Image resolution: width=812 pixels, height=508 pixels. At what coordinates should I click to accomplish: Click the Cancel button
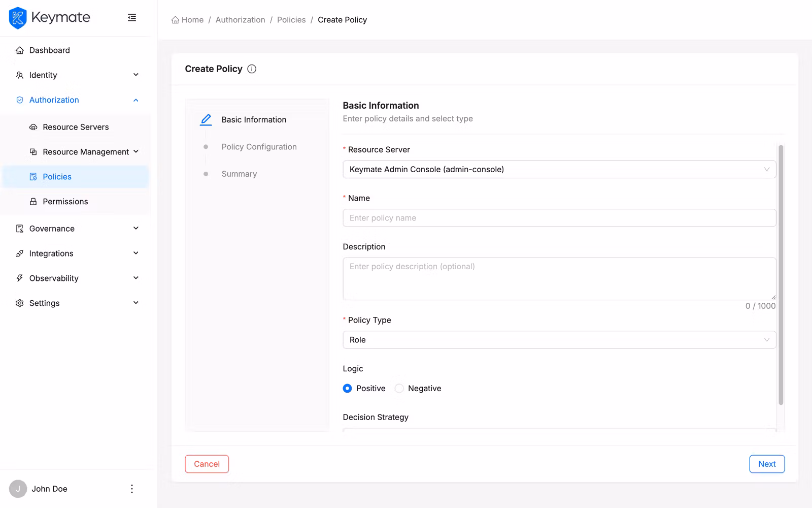click(207, 464)
